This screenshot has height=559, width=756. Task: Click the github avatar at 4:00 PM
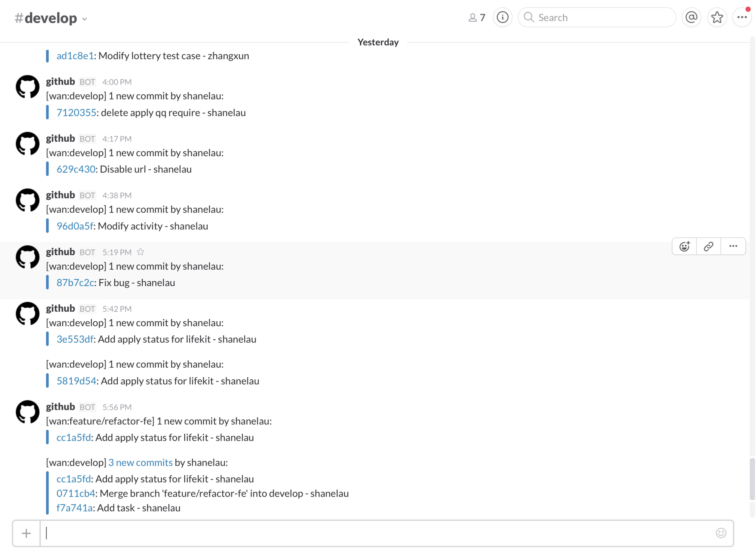coord(27,87)
